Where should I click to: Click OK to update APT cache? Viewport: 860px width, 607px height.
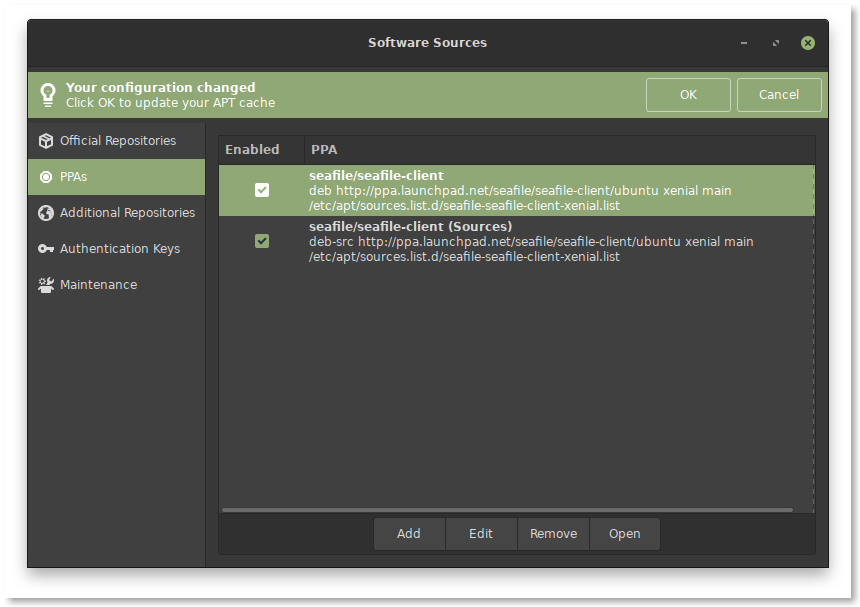(x=688, y=95)
